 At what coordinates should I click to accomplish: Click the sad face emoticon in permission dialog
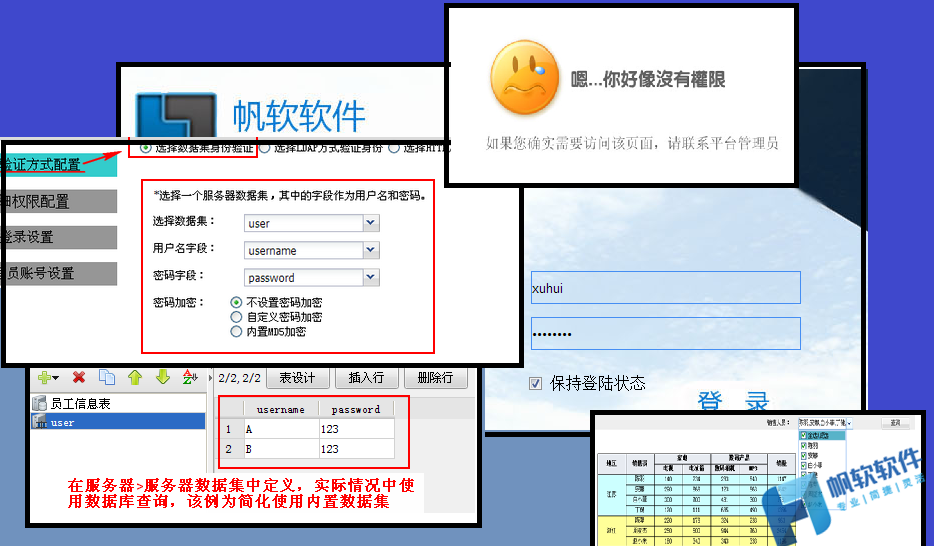click(x=524, y=77)
